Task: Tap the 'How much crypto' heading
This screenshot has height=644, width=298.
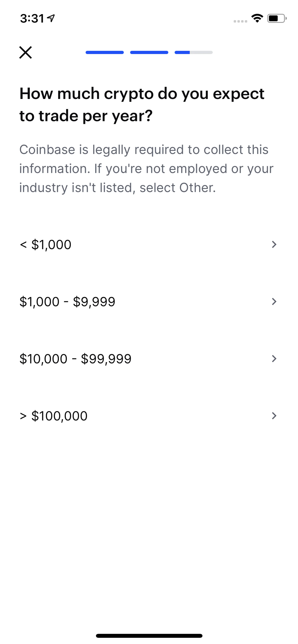Action: click(x=142, y=105)
